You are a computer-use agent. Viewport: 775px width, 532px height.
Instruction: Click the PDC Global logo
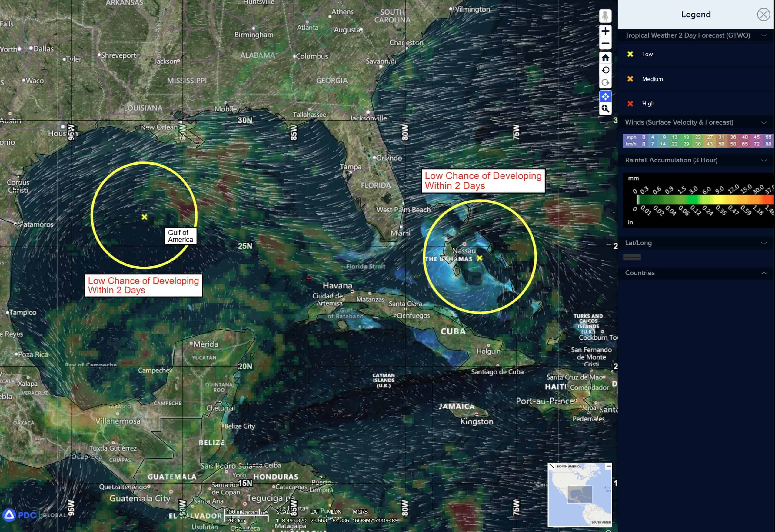(x=27, y=515)
